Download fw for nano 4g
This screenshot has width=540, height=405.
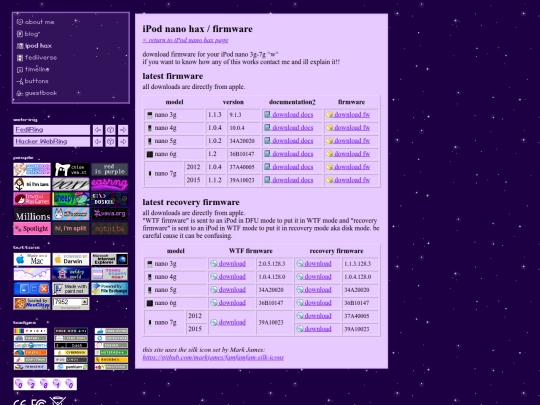coord(348,128)
